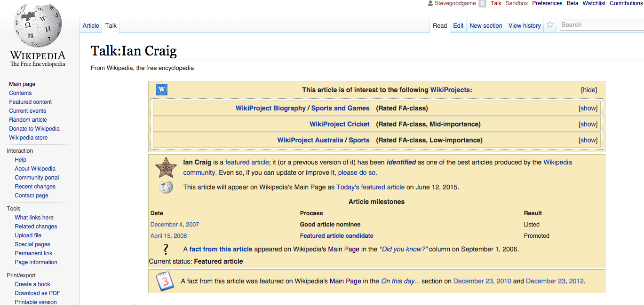Show WikiProject Biography banner details
Viewport: 644px width, 305px height.
click(588, 108)
